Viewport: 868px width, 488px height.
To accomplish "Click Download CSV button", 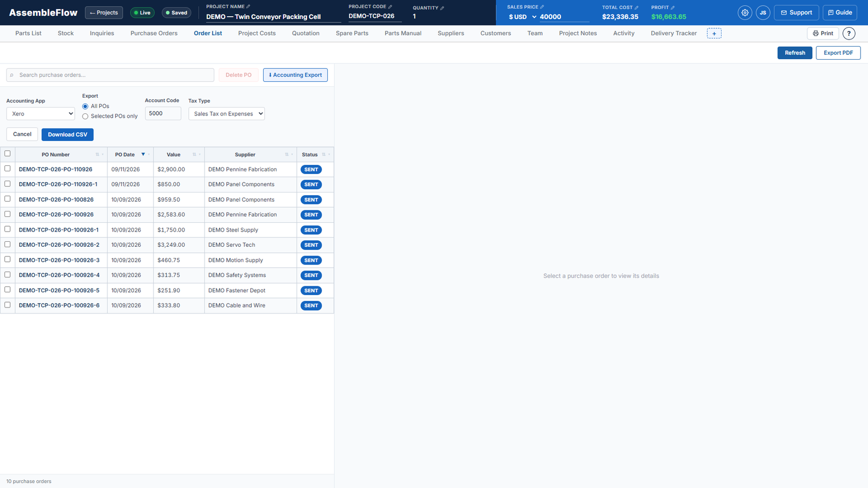I will [x=68, y=134].
